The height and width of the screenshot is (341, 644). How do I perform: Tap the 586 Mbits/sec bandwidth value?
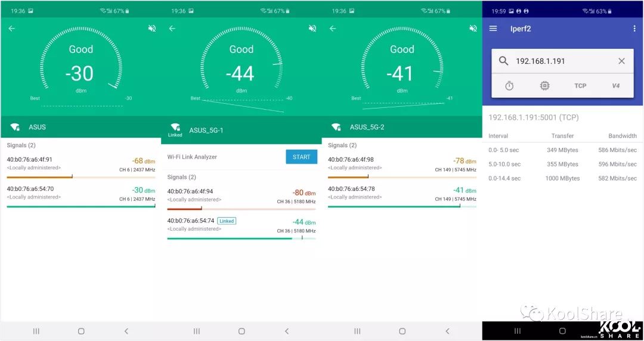tap(617, 150)
